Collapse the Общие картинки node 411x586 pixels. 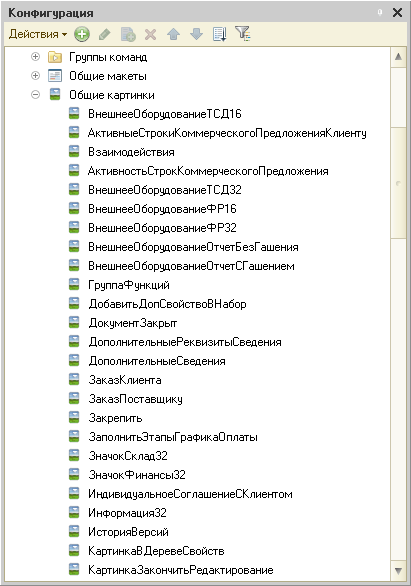[x=35, y=95]
